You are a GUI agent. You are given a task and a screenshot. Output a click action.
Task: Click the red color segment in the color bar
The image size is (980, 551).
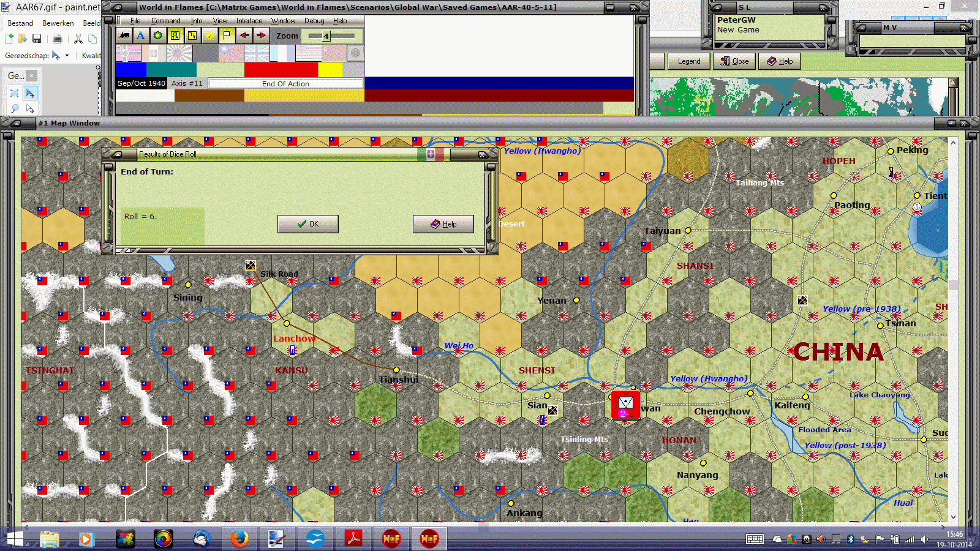(x=281, y=70)
